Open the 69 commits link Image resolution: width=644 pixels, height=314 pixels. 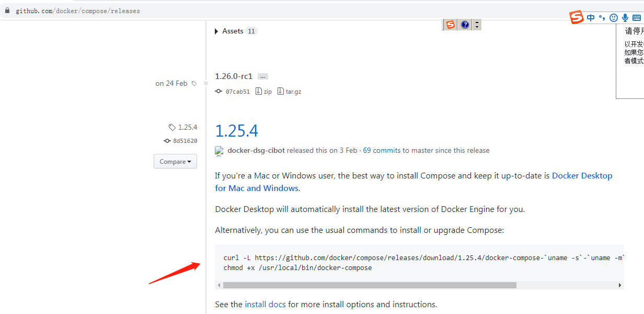[382, 151]
